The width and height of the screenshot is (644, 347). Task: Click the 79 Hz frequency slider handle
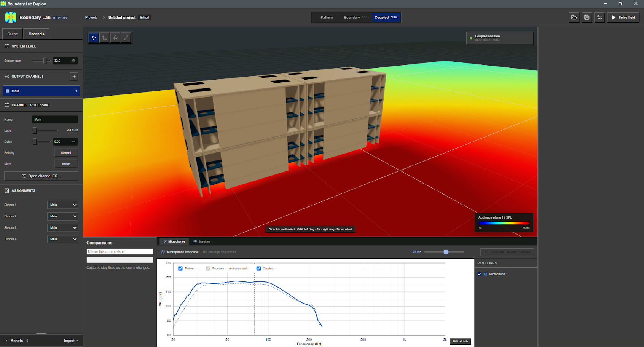[446, 252]
